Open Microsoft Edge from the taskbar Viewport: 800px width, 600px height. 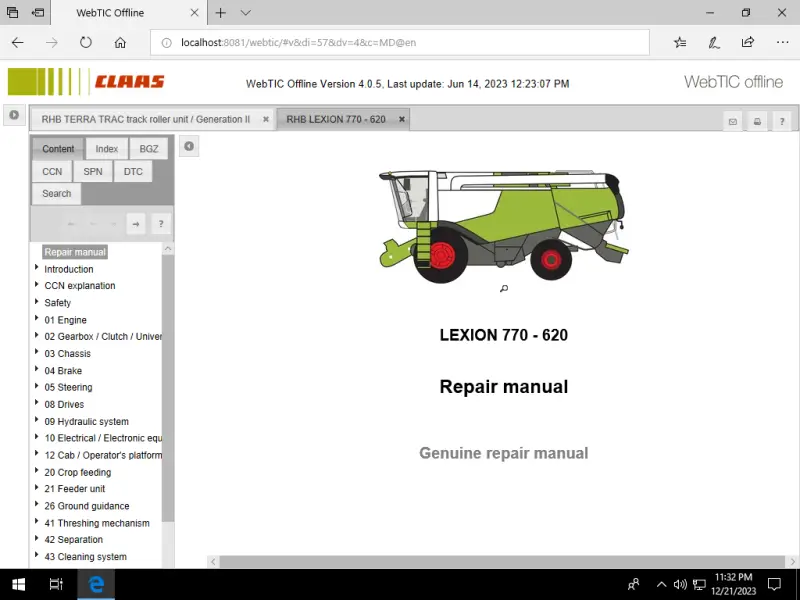pyautogui.click(x=96, y=584)
